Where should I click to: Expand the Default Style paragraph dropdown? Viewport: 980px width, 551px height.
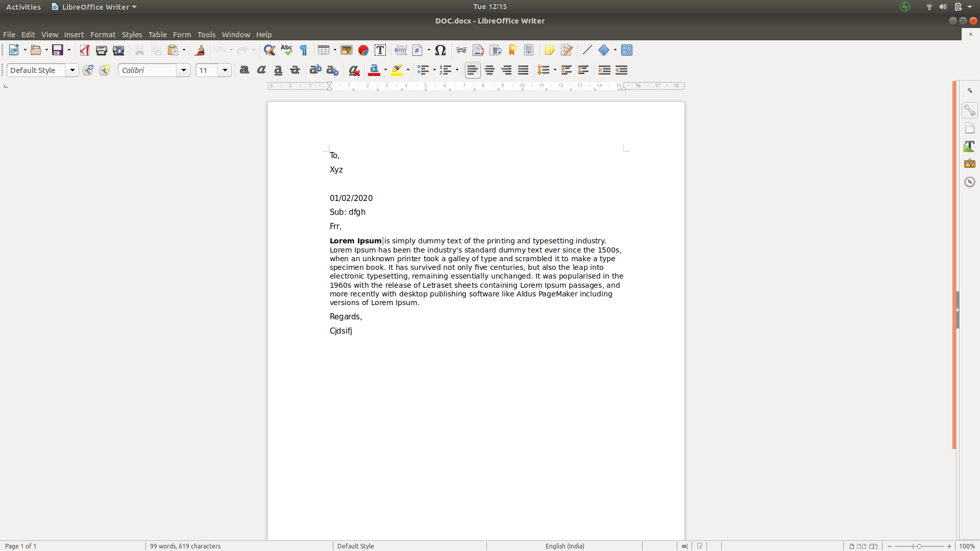pos(72,70)
